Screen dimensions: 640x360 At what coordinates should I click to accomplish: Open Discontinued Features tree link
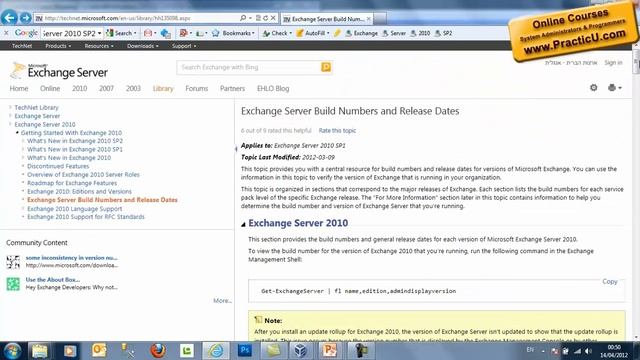(x=58, y=166)
